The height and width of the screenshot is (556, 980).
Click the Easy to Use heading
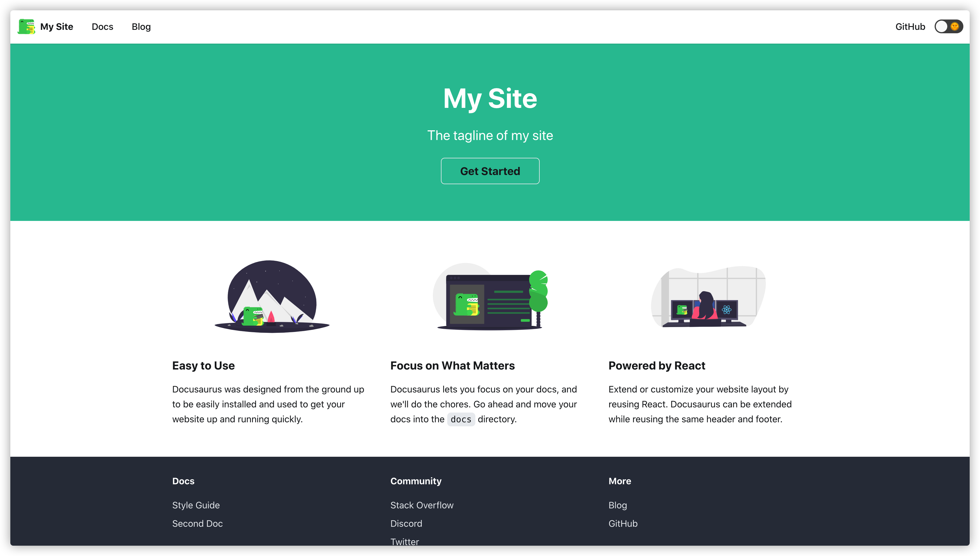[x=203, y=366]
